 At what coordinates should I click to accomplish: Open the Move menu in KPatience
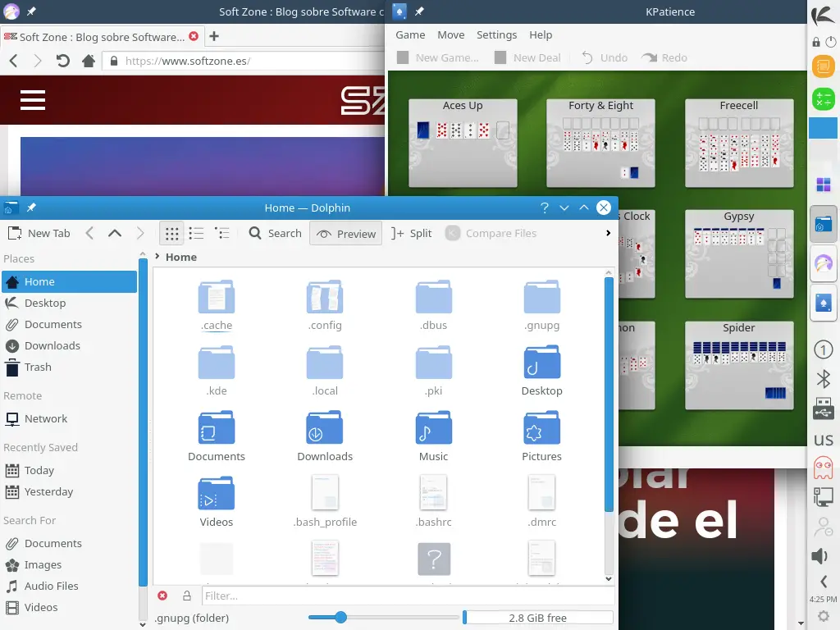click(451, 34)
